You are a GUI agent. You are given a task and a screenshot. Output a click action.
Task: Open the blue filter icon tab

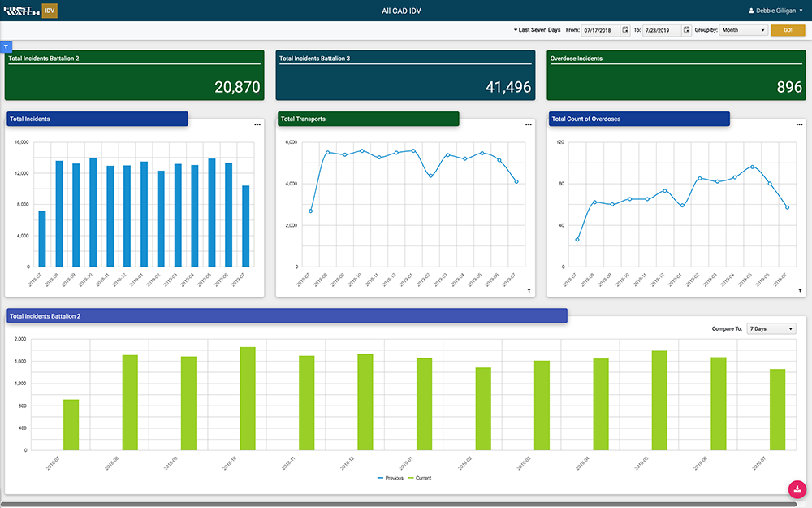click(x=6, y=46)
